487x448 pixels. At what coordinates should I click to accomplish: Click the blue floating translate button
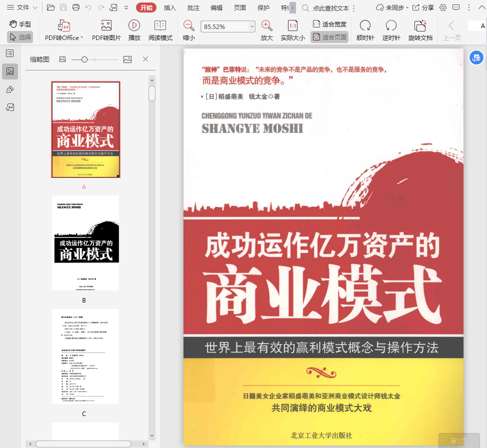[x=476, y=58]
